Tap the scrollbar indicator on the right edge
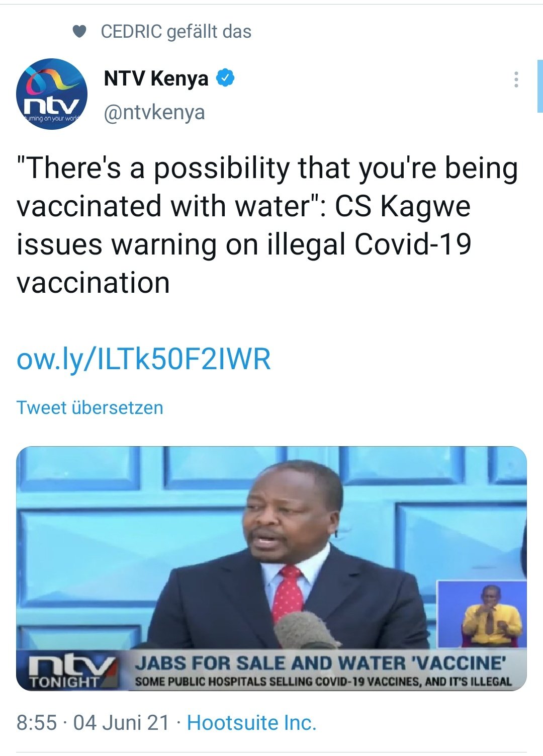 pyautogui.click(x=540, y=86)
